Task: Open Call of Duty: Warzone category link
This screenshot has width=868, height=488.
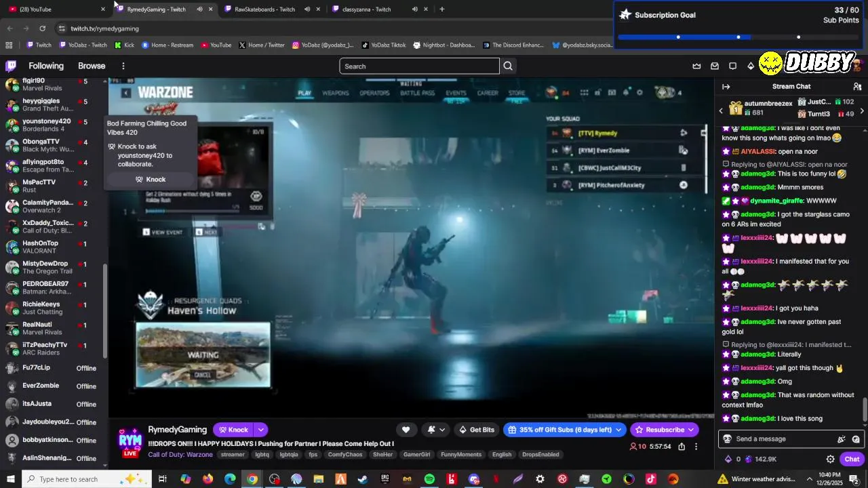Action: [x=180, y=455]
